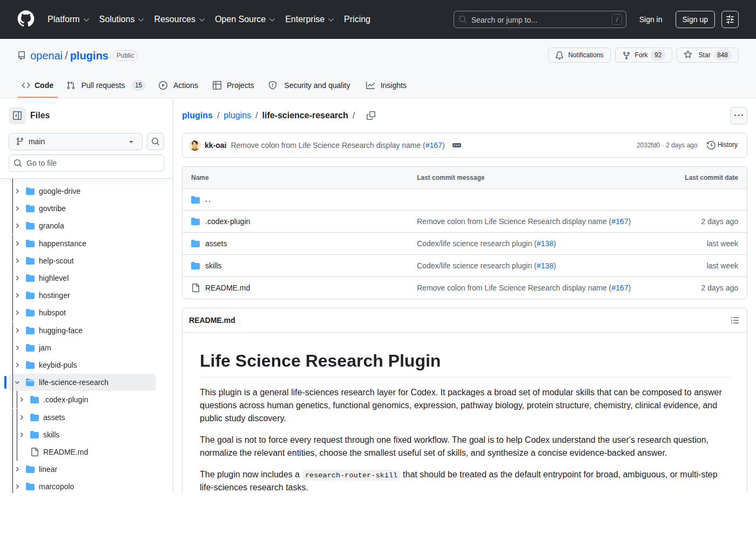Switch to the Code tab
Image resolution: width=756 pixels, height=540 pixels.
pos(38,85)
